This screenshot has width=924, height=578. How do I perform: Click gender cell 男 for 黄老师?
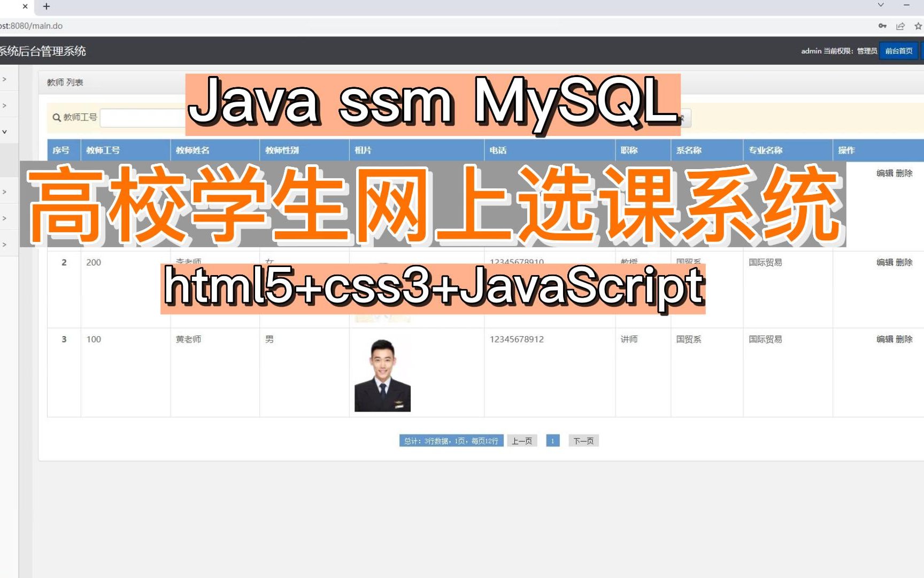[x=269, y=339]
